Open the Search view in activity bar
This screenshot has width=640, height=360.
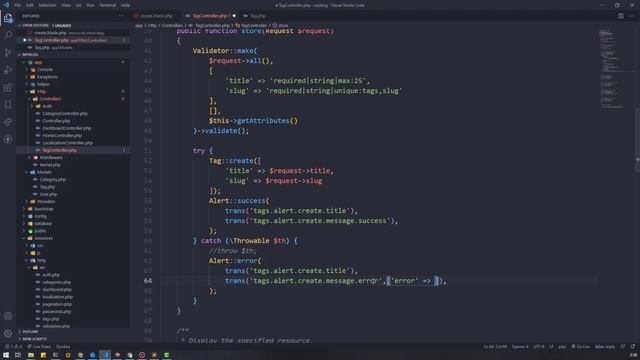click(8, 35)
